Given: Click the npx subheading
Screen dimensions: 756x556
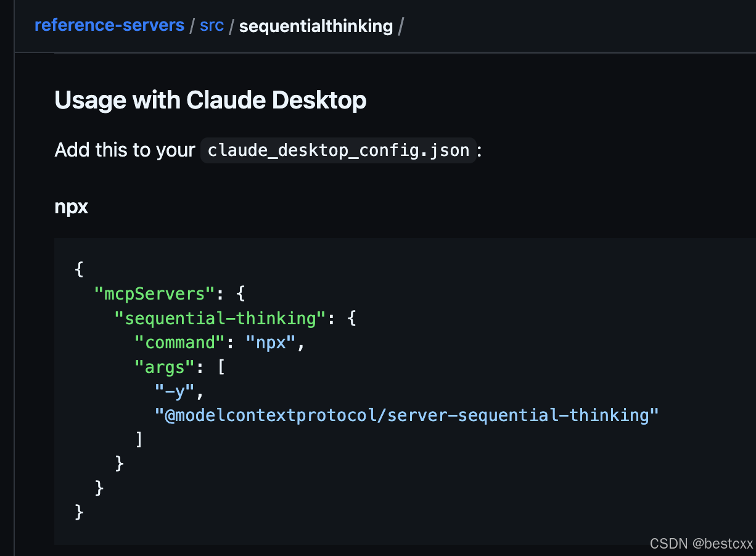Looking at the screenshot, I should 72,207.
